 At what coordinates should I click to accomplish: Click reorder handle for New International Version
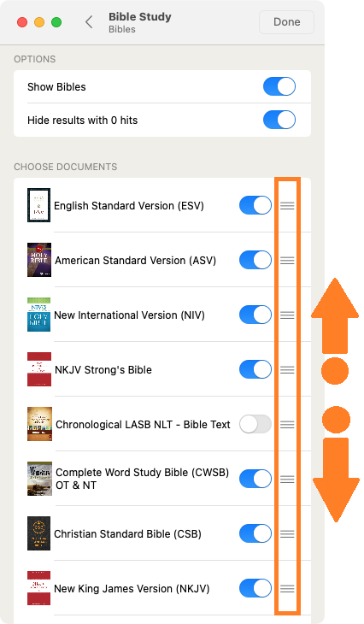287,315
